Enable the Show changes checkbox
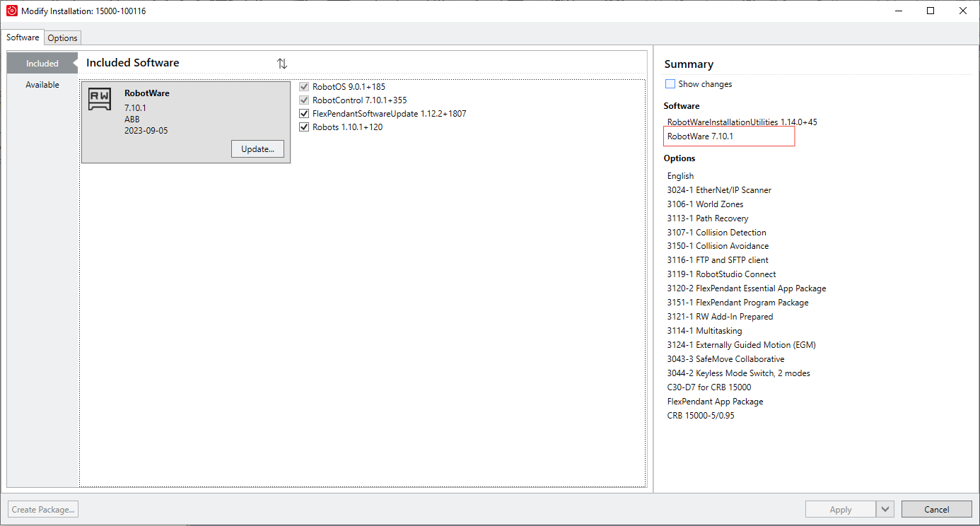 click(x=670, y=84)
